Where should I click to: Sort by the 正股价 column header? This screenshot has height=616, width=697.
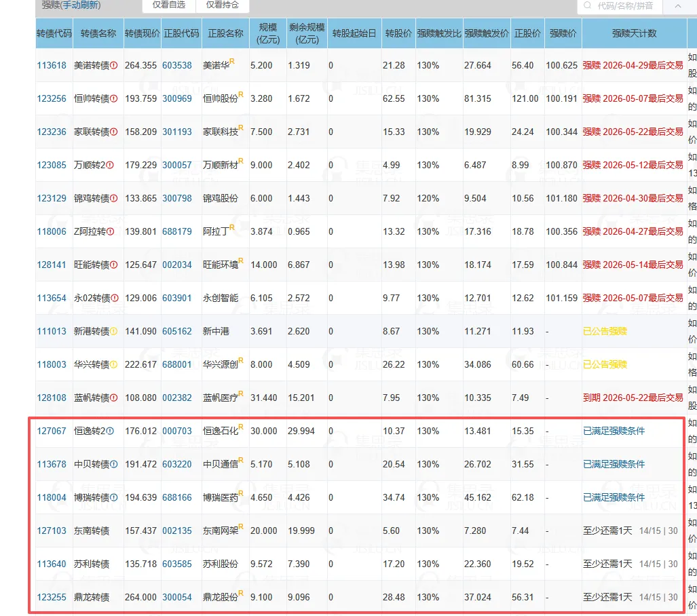click(x=527, y=33)
